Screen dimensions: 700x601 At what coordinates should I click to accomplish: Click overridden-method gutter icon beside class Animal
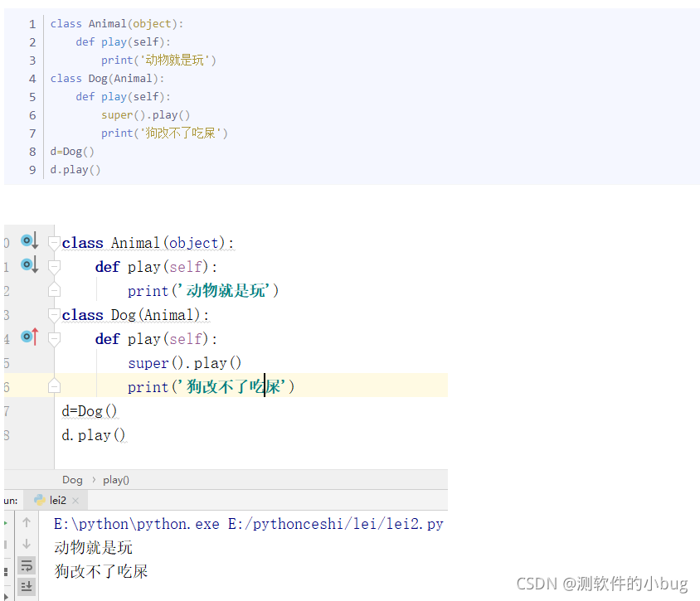click(x=30, y=241)
